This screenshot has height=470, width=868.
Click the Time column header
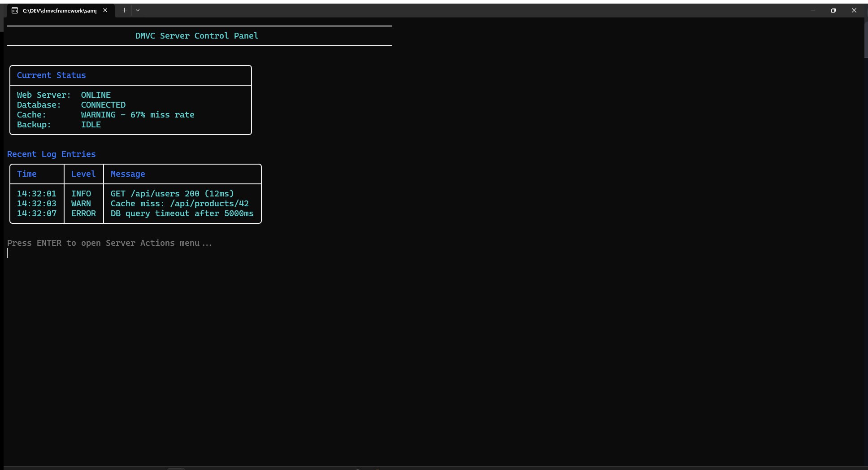click(27, 174)
